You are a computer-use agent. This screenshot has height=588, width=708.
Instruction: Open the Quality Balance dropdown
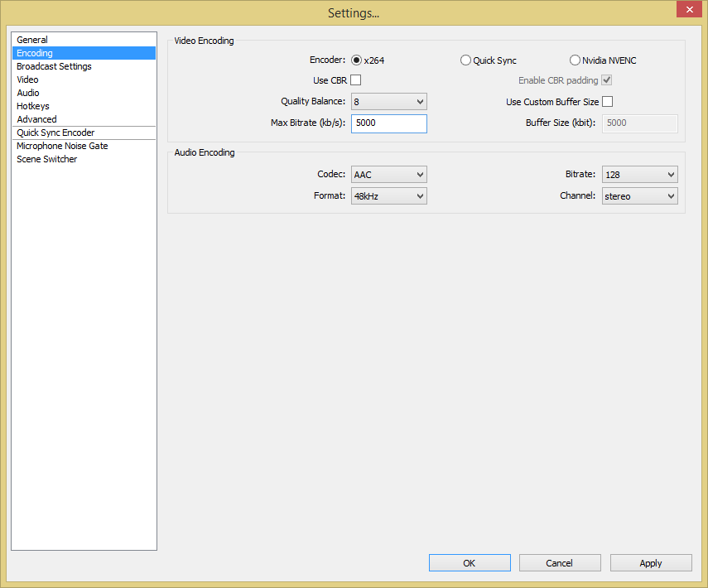[388, 102]
